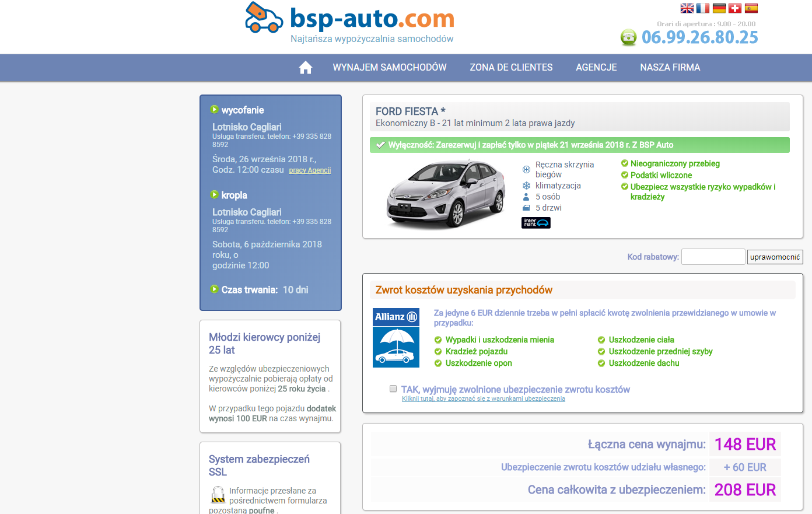Open insurance terms link below checkbox
The width and height of the screenshot is (812, 514).
(x=484, y=399)
